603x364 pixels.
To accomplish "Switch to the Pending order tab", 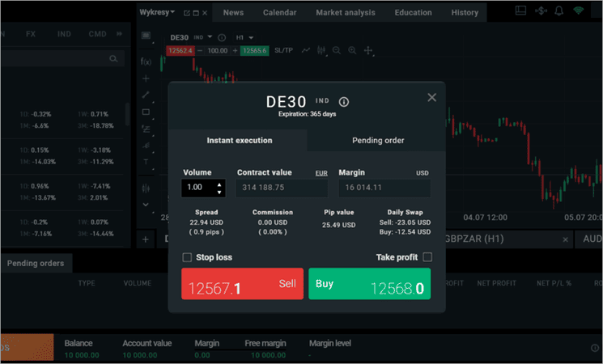I will click(x=378, y=141).
